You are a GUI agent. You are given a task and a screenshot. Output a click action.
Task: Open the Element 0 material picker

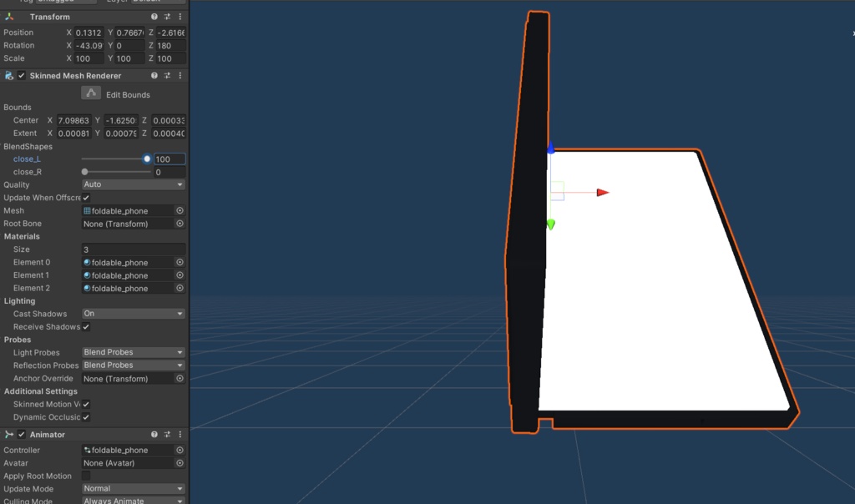pyautogui.click(x=180, y=262)
